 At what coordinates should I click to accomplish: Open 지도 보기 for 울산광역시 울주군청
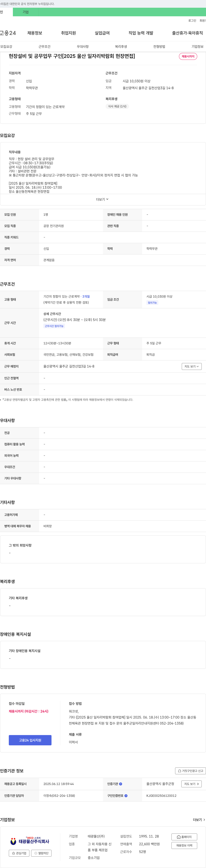(x=191, y=784)
